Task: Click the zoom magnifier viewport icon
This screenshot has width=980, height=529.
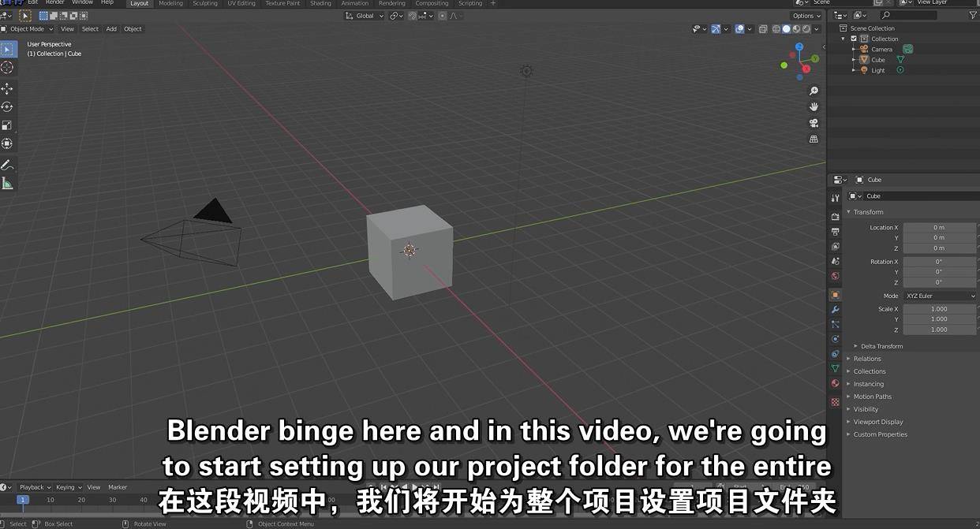Action: point(814,91)
